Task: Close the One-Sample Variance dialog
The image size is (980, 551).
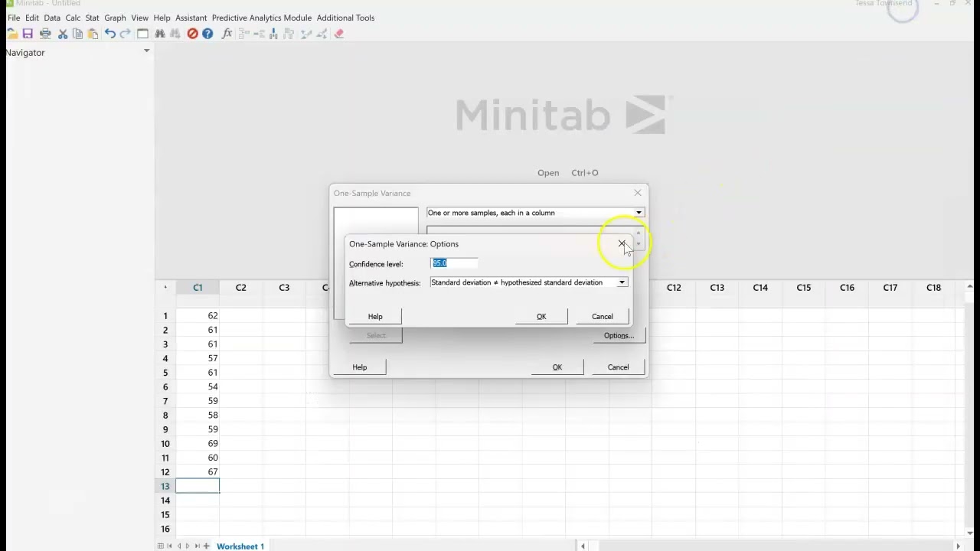Action: (x=638, y=193)
